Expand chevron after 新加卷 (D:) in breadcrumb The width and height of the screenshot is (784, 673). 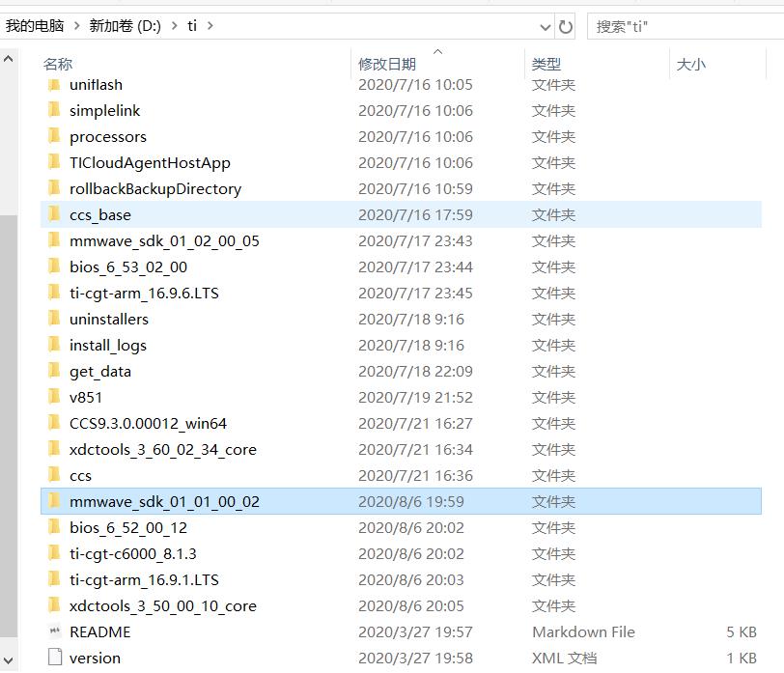tap(174, 25)
